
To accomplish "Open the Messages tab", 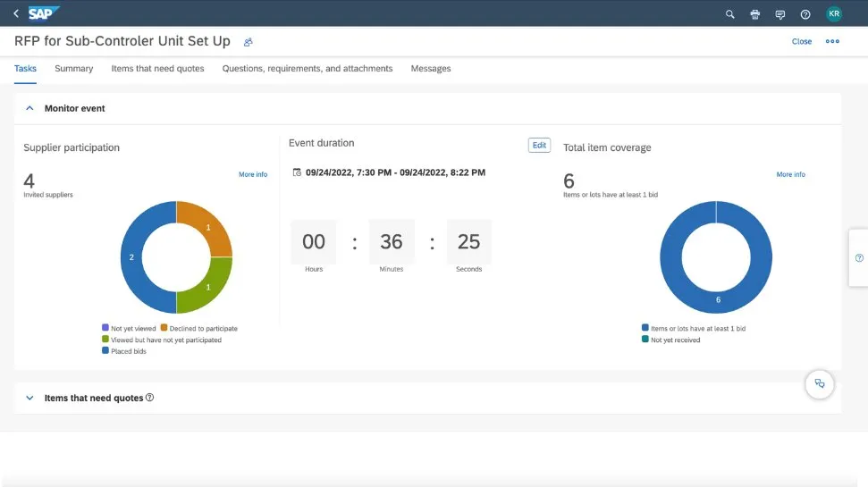I will coord(430,69).
